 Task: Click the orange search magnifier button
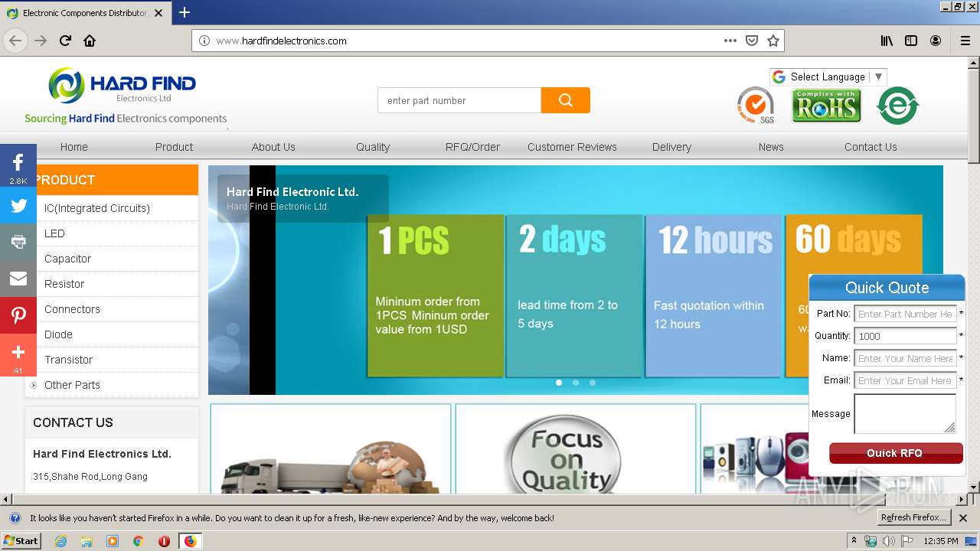565,100
